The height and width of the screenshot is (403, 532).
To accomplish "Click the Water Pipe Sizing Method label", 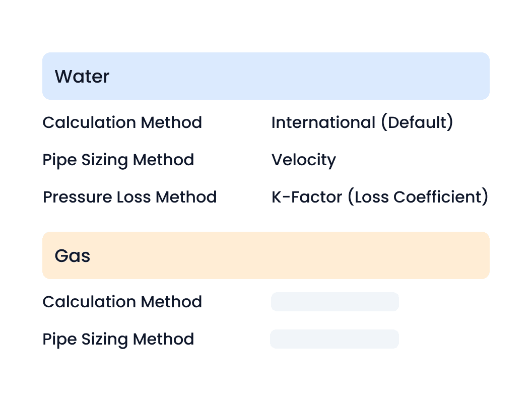I will (x=118, y=160).
